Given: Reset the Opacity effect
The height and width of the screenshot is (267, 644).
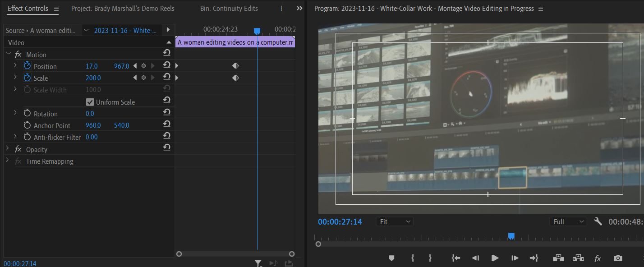Looking at the screenshot, I should (166, 147).
